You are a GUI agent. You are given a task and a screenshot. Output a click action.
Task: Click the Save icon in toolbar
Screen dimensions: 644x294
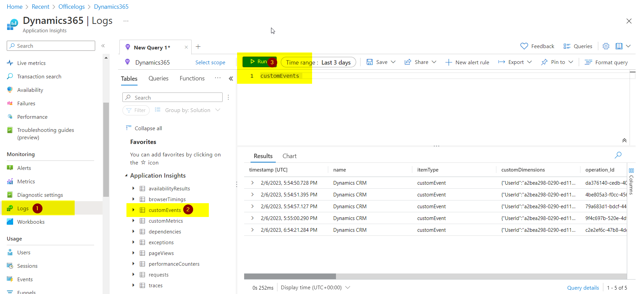(x=370, y=62)
